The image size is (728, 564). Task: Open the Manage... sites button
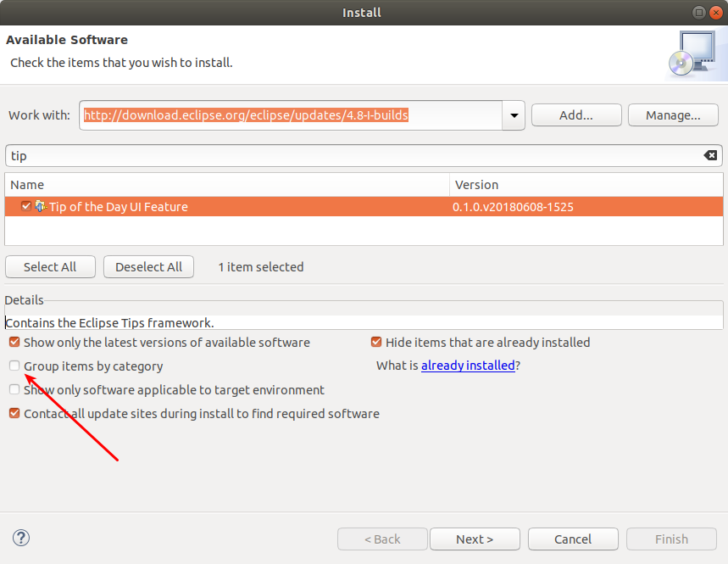click(673, 115)
